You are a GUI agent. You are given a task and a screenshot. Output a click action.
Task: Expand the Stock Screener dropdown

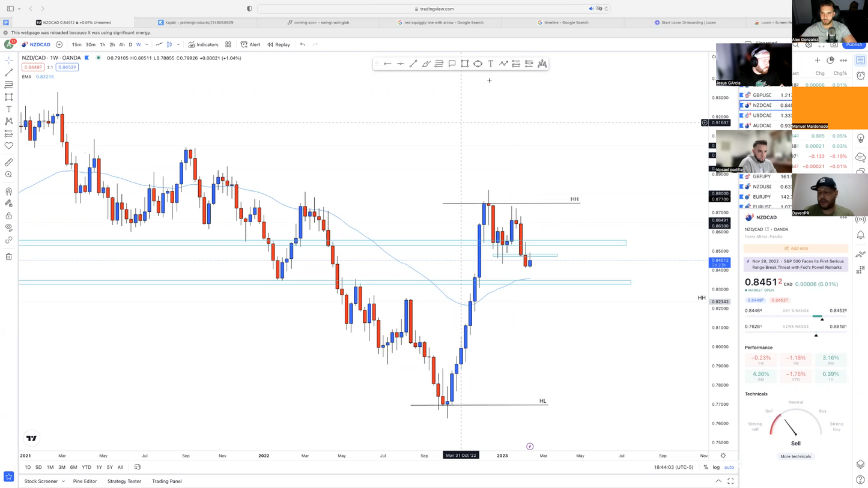coord(63,481)
